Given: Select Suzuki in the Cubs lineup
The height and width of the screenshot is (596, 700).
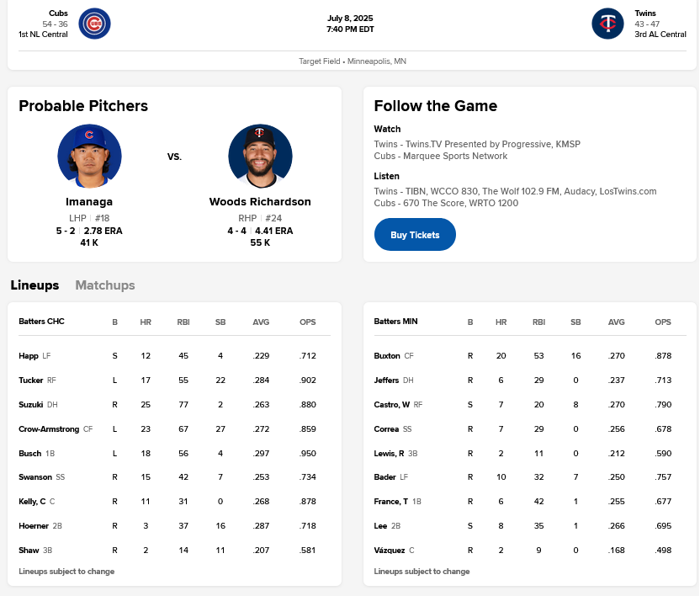Looking at the screenshot, I should tap(31, 405).
